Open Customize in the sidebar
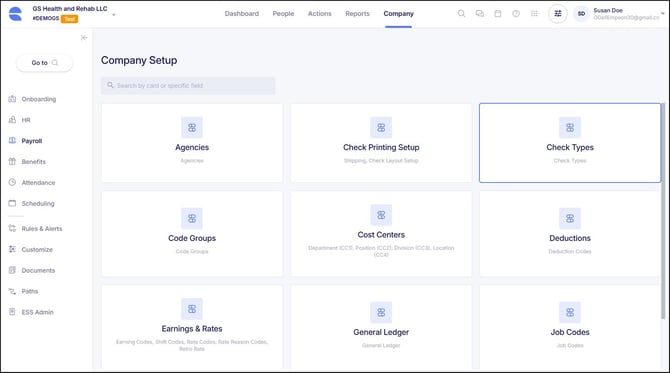Viewport: 670px width, 373px height. [x=31, y=250]
